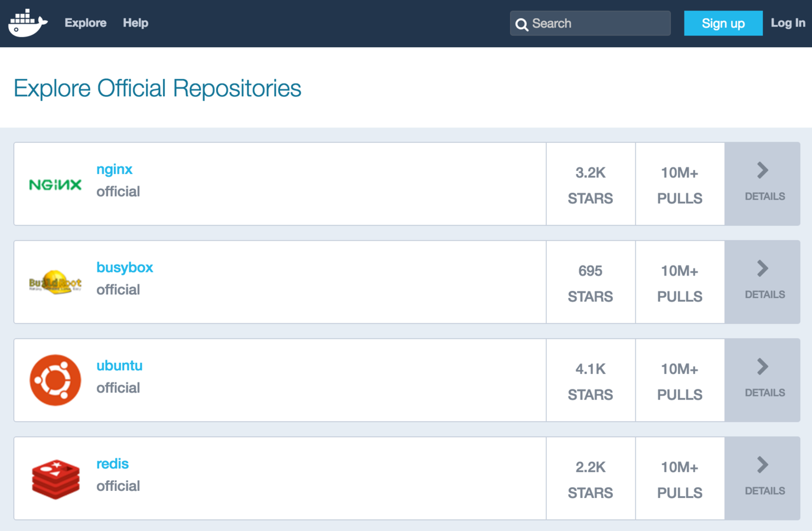
Task: Click the official label under ubuntu
Action: (x=118, y=388)
